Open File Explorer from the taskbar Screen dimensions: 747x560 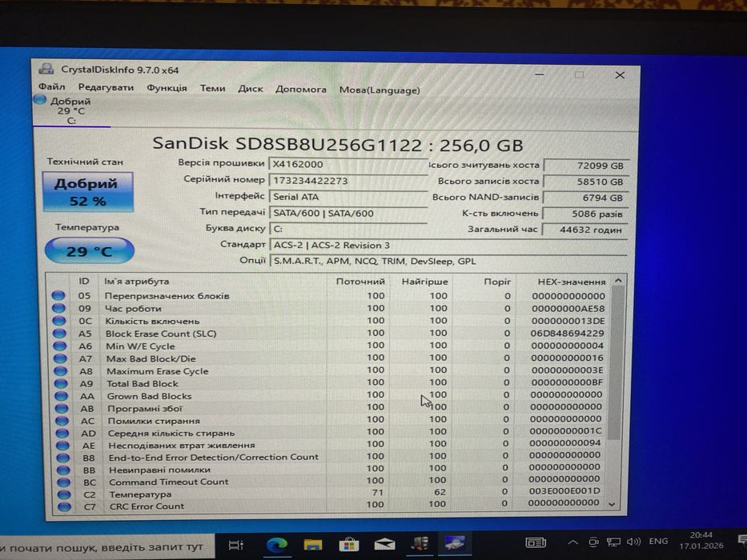click(313, 544)
